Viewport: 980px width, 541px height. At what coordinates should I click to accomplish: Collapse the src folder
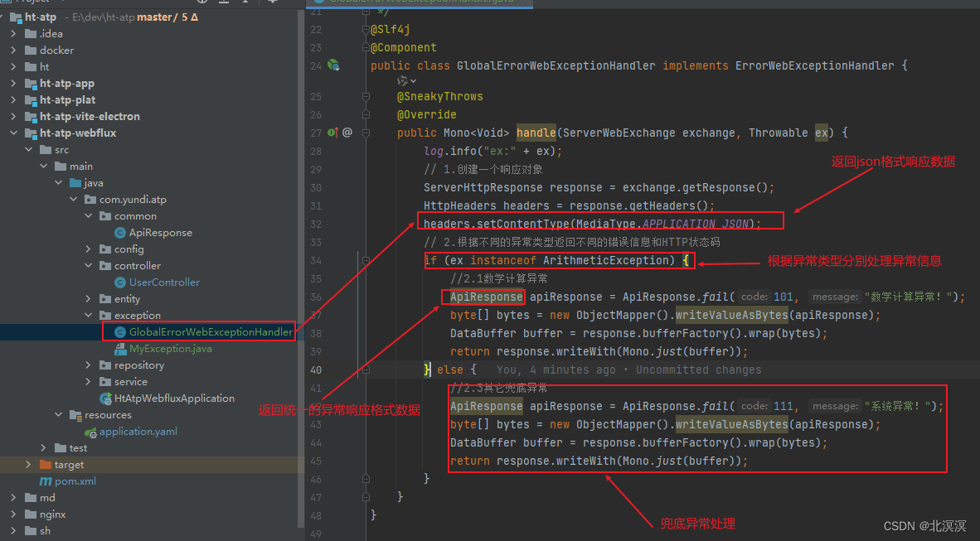[29, 149]
